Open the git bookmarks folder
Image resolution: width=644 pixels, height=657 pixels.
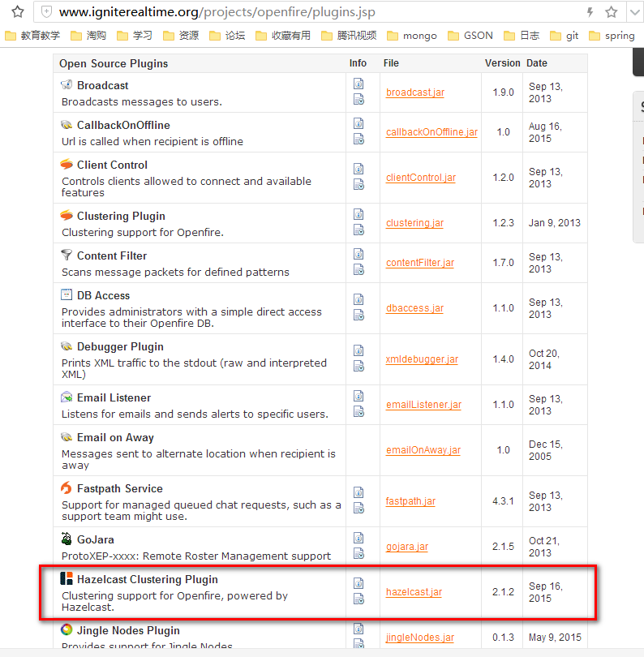(x=565, y=36)
